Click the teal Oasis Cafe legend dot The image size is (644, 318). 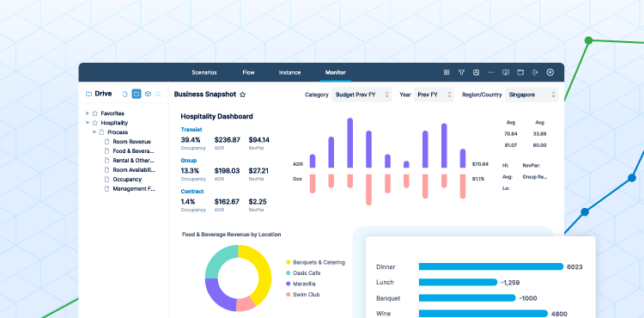288,273
